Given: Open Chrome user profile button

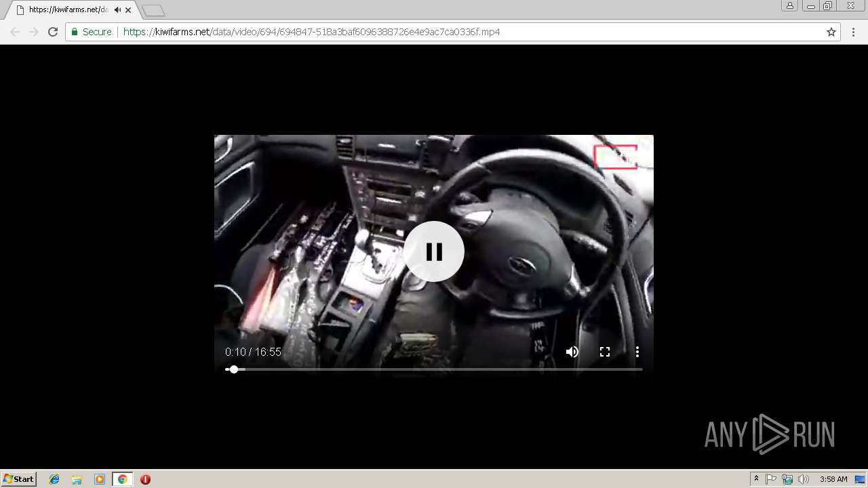Looking at the screenshot, I should coord(790,5).
